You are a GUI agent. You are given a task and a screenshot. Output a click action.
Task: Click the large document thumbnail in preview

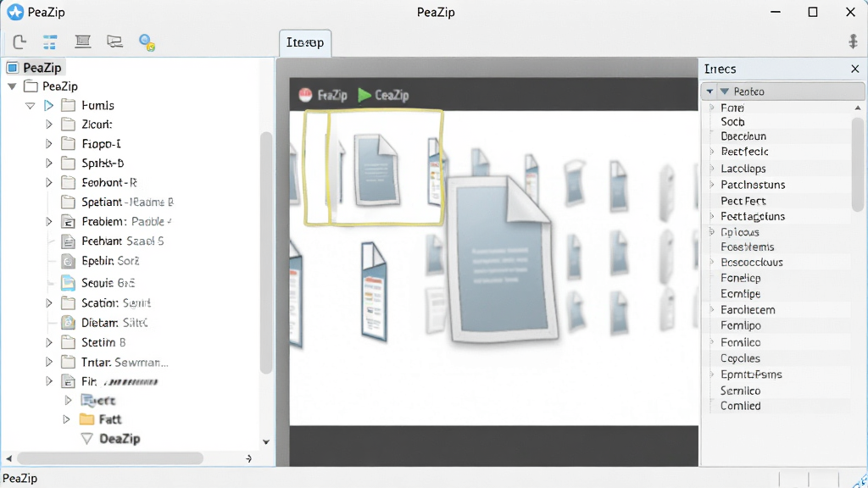click(x=502, y=259)
